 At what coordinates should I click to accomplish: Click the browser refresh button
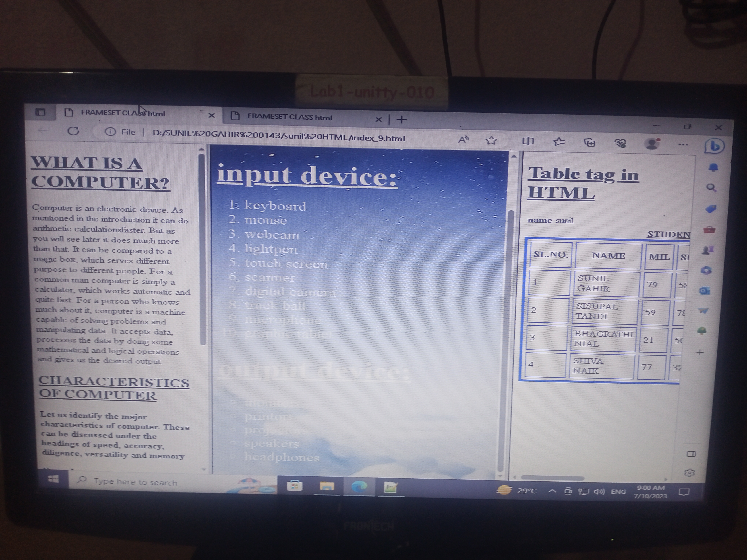73,131
